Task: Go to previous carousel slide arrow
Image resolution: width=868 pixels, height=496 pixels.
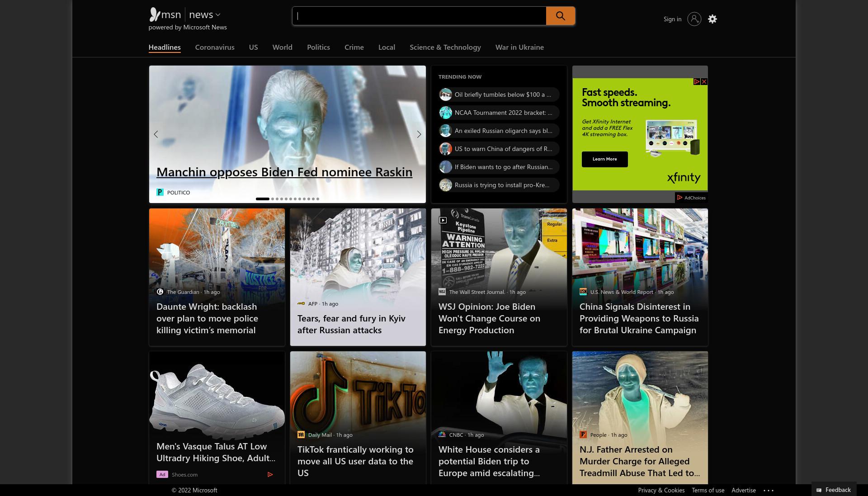Action: click(x=156, y=134)
